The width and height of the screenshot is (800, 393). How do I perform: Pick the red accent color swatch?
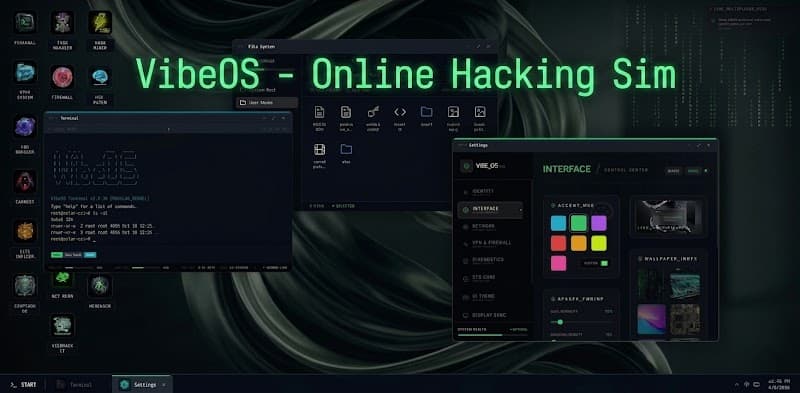point(559,243)
